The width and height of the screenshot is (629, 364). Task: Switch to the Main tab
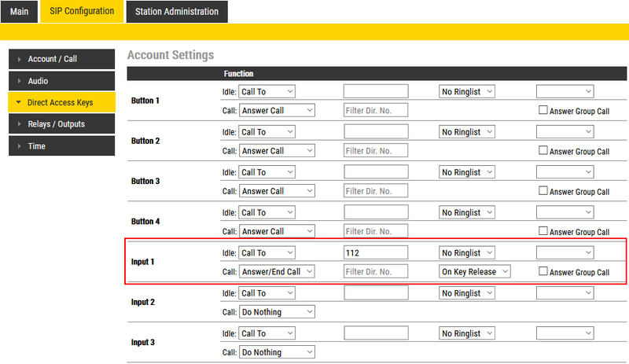click(x=19, y=12)
